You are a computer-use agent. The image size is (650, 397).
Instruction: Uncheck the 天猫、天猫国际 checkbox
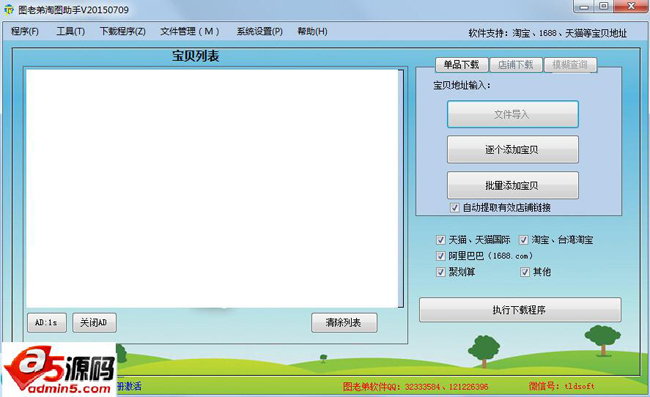[x=441, y=240]
